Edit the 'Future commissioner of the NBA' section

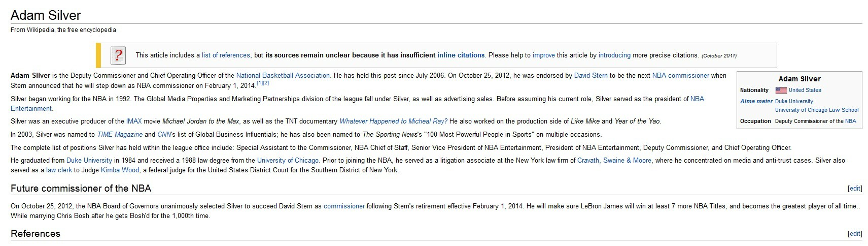tap(855, 189)
